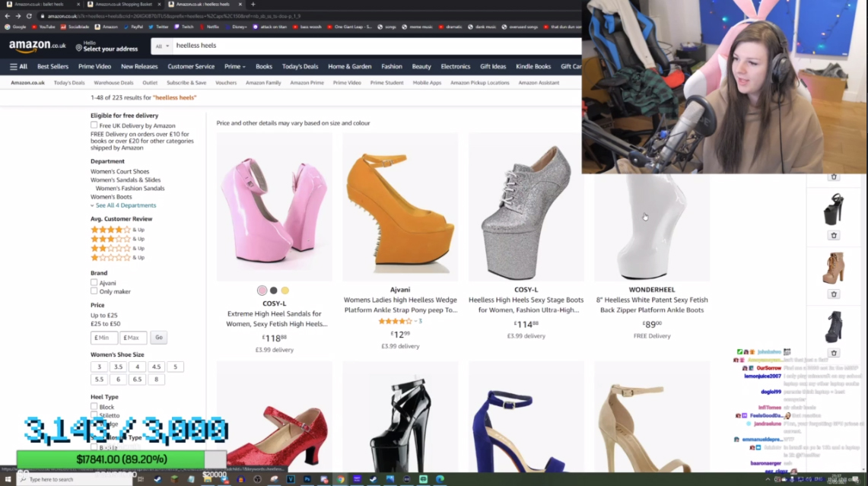Viewport: 868px width, 486px height.
Task: Click the delivery location pin icon
Action: (78, 48)
